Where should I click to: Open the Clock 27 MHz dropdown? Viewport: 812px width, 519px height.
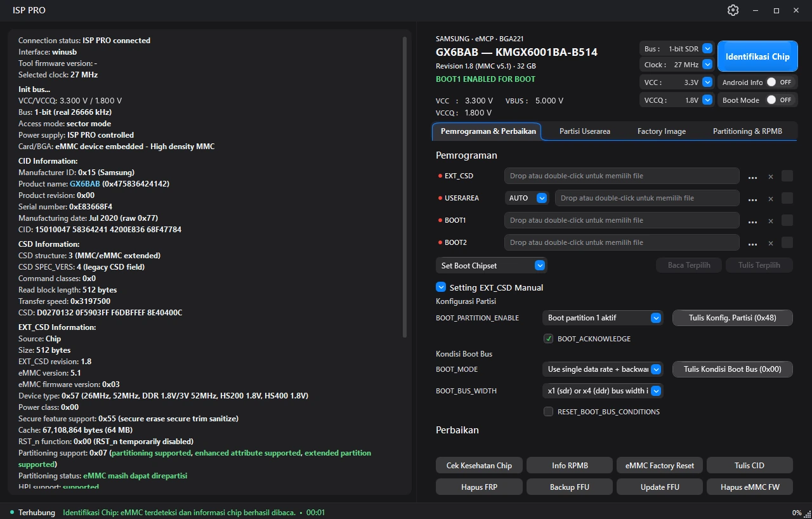pos(677,65)
